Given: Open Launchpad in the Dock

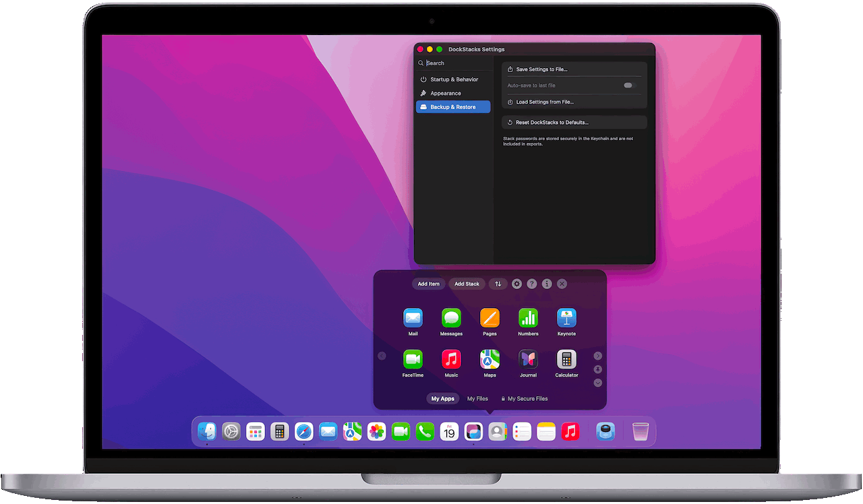Looking at the screenshot, I should (256, 431).
